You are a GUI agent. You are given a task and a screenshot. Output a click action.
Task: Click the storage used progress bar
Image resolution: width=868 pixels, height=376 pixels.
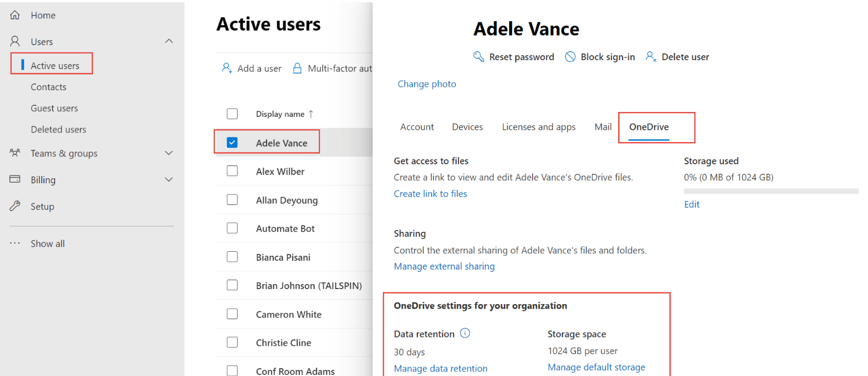click(x=771, y=191)
